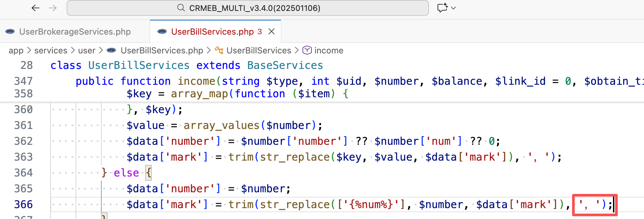644x219 pixels.
Task: Close the UserBillServices.php tab
Action: tap(272, 31)
